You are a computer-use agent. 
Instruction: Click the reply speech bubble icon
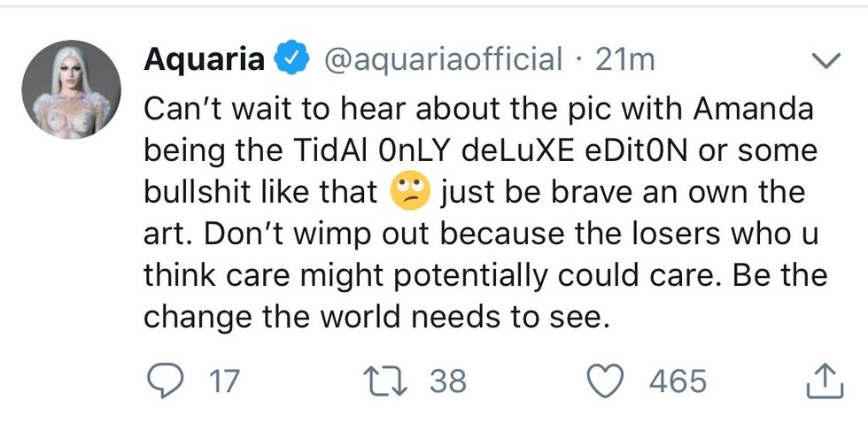point(163,381)
